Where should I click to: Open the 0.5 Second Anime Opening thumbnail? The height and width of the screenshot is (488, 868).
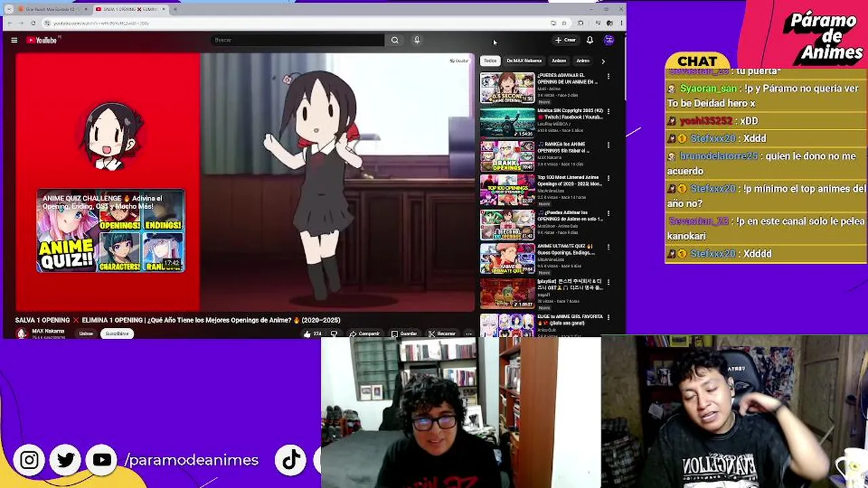click(507, 88)
